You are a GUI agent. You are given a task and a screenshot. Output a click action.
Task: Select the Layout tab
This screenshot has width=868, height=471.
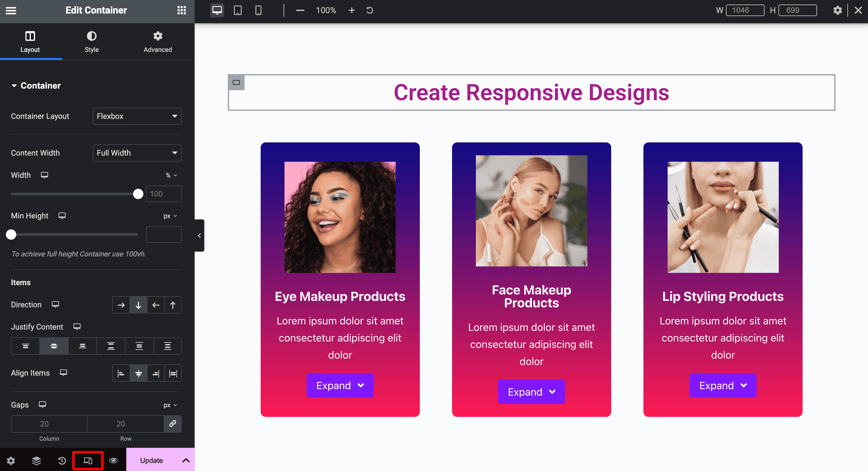tap(30, 42)
